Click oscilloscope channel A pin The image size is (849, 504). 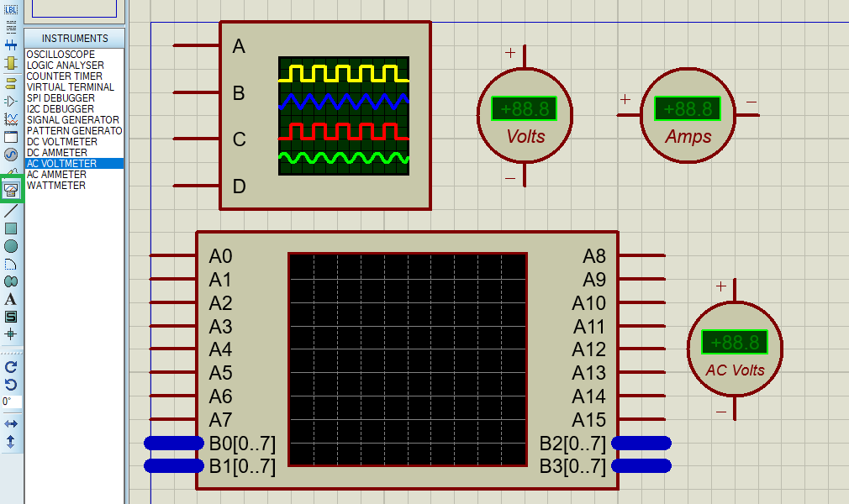pos(196,45)
